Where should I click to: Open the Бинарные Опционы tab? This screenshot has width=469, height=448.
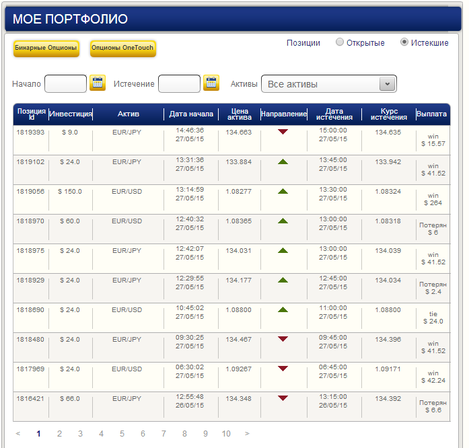[46, 48]
